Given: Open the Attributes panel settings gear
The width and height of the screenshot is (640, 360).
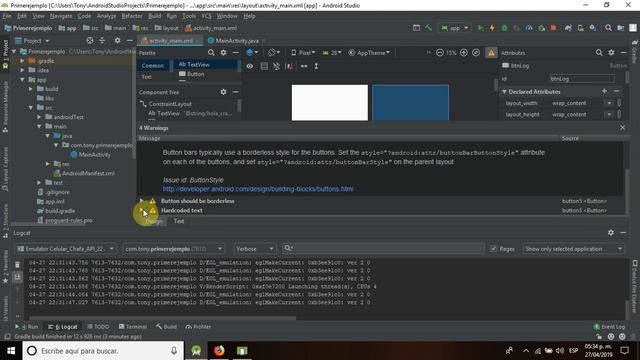Looking at the screenshot, I should click(x=611, y=53).
